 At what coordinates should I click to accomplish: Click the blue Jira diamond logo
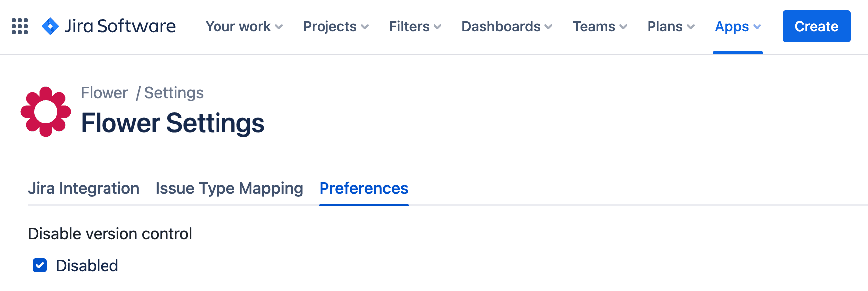point(50,26)
